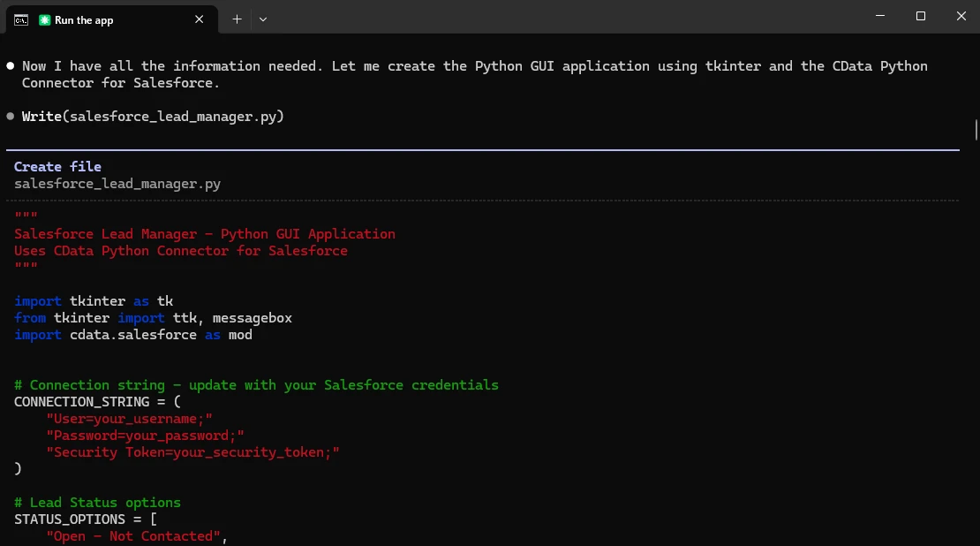Maximize the terminal window
The height and width of the screenshot is (546, 980).
(921, 16)
